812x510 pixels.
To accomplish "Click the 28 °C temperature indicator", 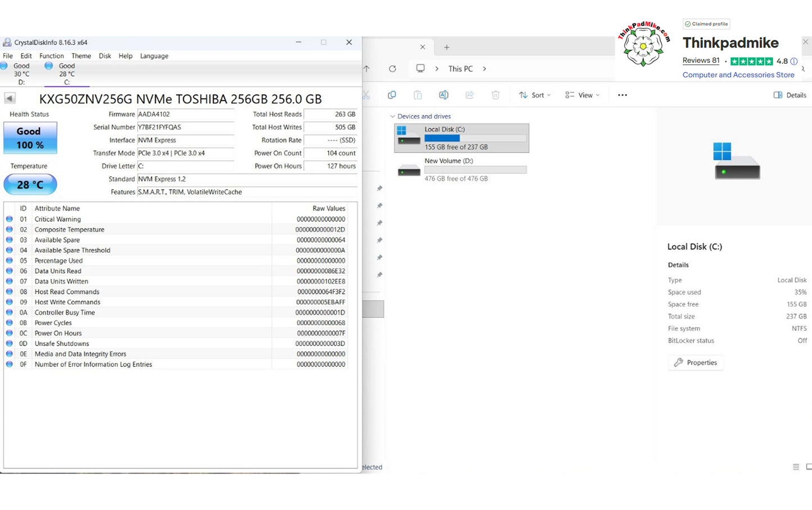I will coord(30,184).
